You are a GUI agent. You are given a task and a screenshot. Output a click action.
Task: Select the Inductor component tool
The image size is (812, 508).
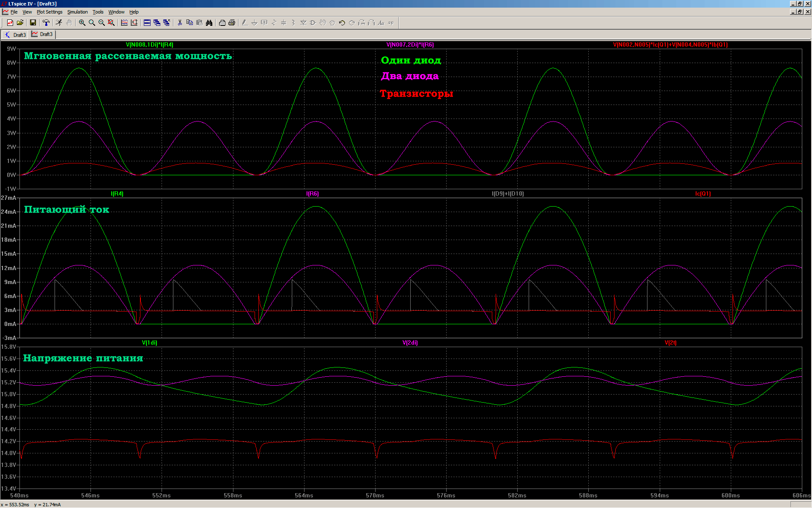pyautogui.click(x=294, y=23)
